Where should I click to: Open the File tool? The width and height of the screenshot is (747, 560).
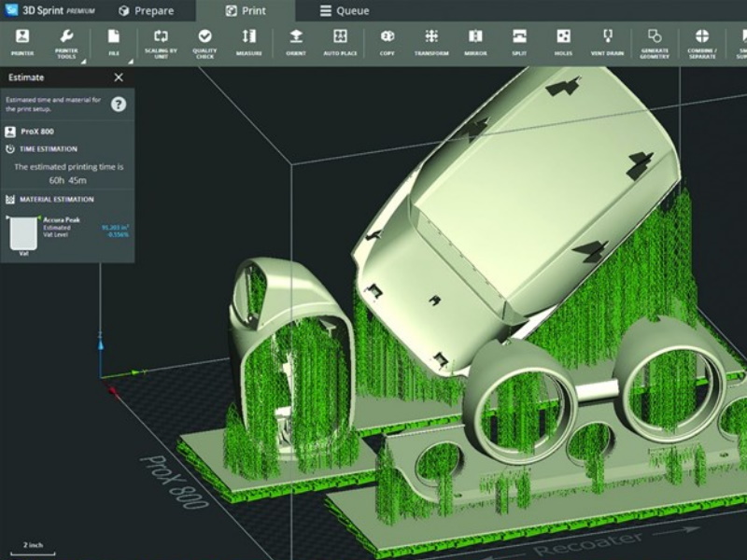coord(113,42)
